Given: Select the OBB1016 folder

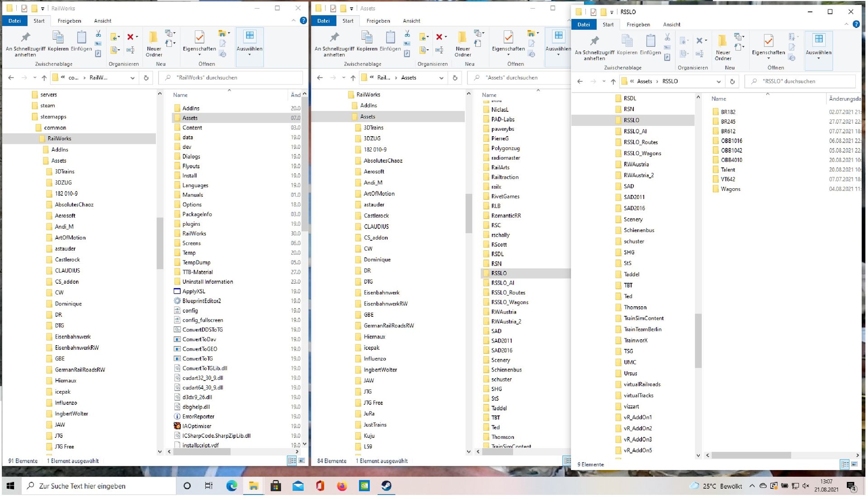Looking at the screenshot, I should [731, 141].
